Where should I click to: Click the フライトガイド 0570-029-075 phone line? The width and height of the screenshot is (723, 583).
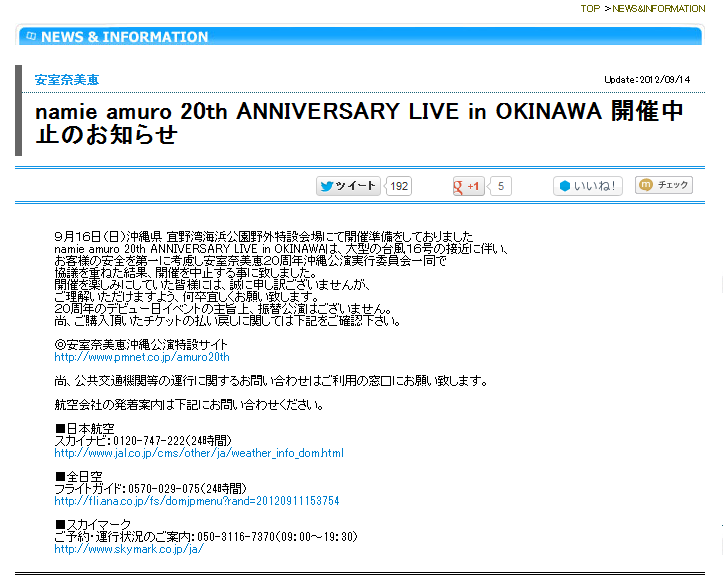pos(150,488)
